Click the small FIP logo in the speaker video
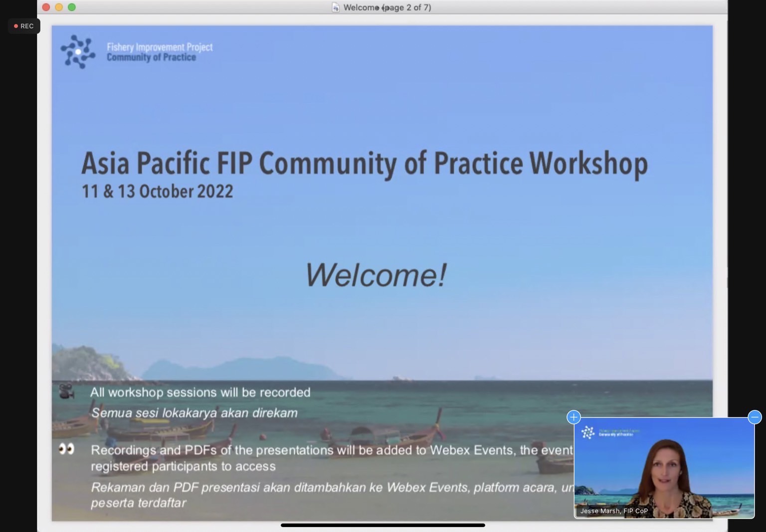Image resolution: width=766 pixels, height=532 pixels. [588, 432]
